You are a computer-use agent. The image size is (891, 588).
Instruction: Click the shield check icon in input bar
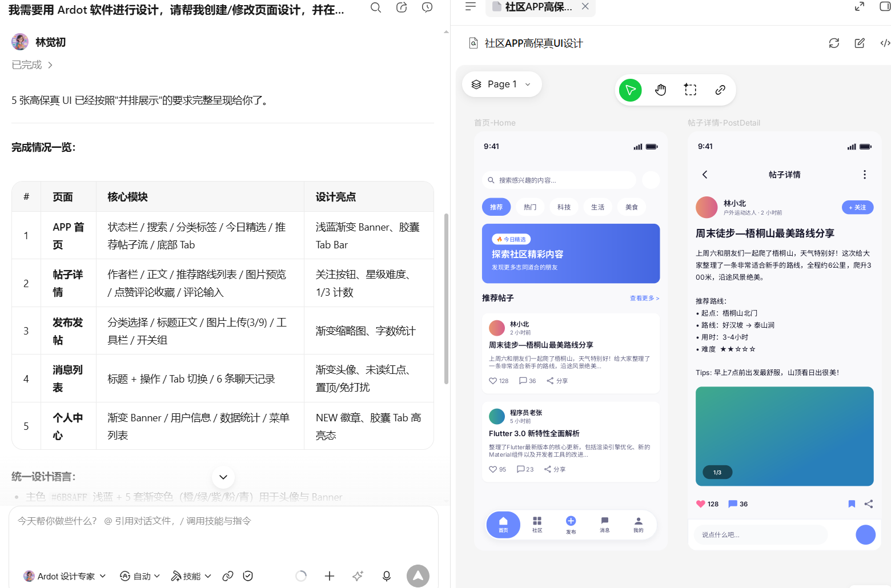point(248,576)
